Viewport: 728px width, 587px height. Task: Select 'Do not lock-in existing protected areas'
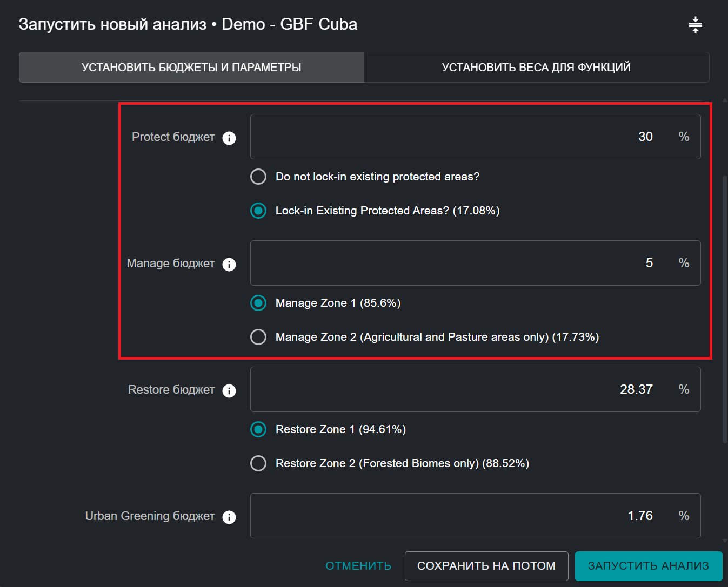pos(258,177)
